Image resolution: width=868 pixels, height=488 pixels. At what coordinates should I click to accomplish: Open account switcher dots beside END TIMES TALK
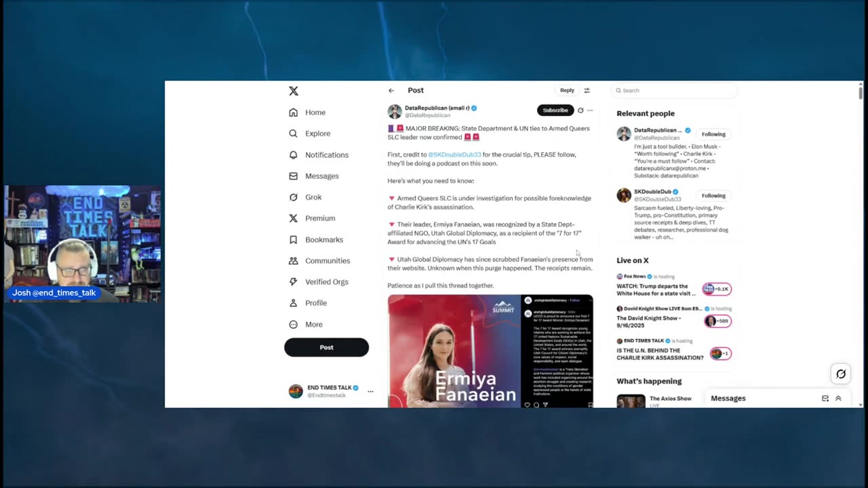370,391
